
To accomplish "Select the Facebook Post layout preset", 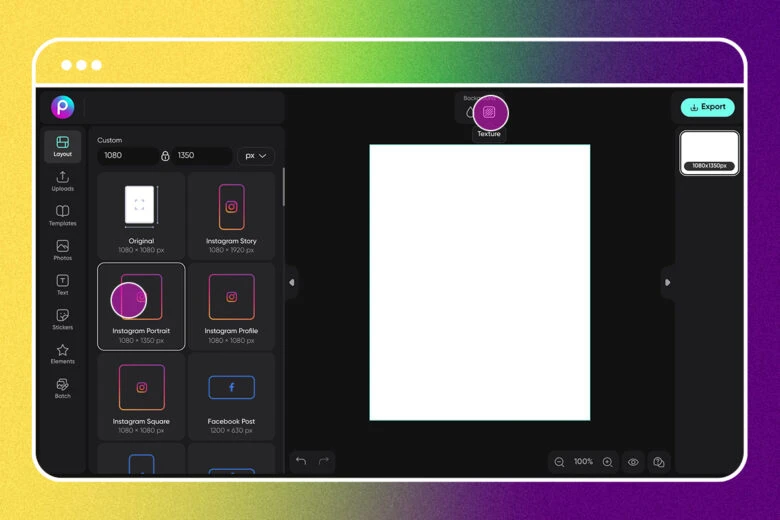I will pyautogui.click(x=231, y=395).
